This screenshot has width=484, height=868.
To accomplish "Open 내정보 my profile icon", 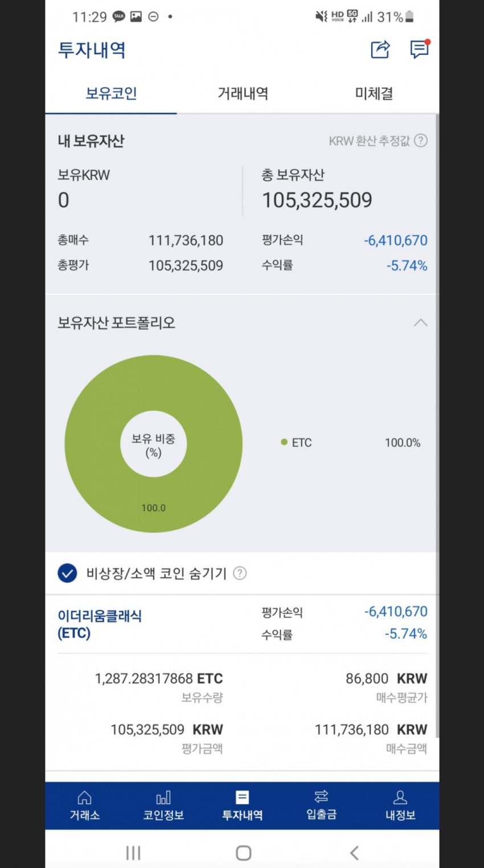I will 400,797.
